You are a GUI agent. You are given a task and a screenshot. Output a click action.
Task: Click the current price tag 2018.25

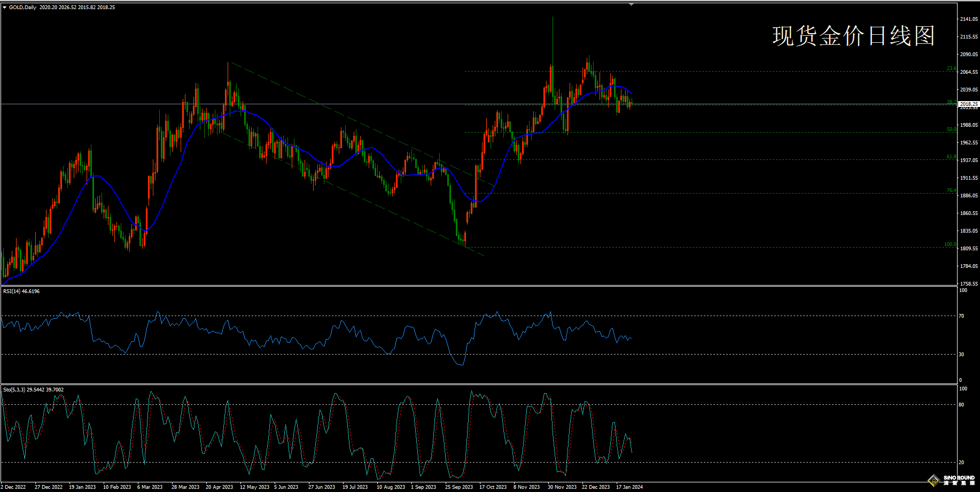969,104
